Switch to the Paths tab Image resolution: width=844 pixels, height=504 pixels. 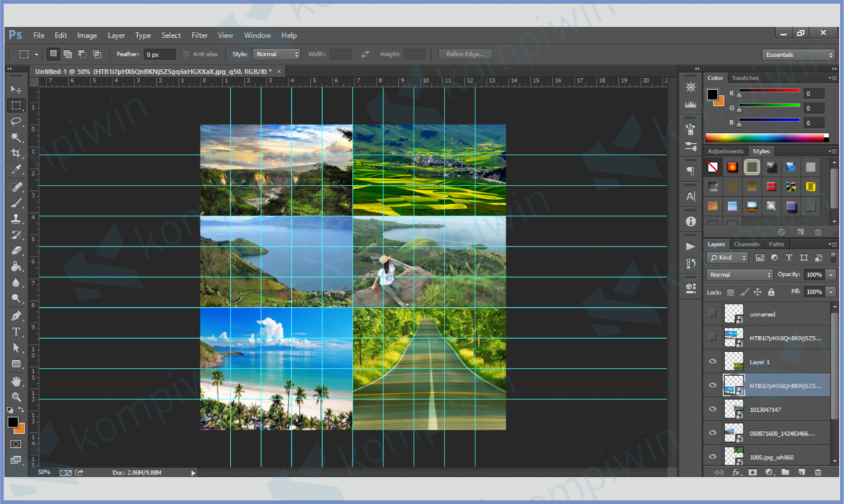pos(776,244)
